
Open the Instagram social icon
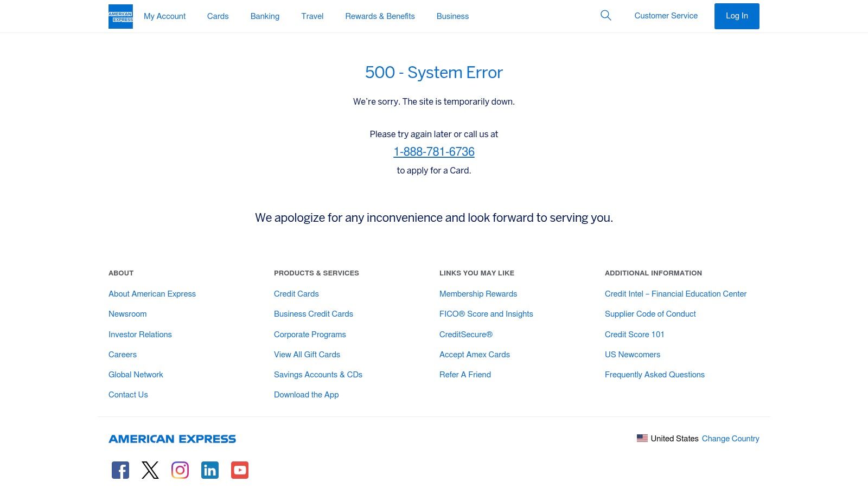tap(180, 470)
